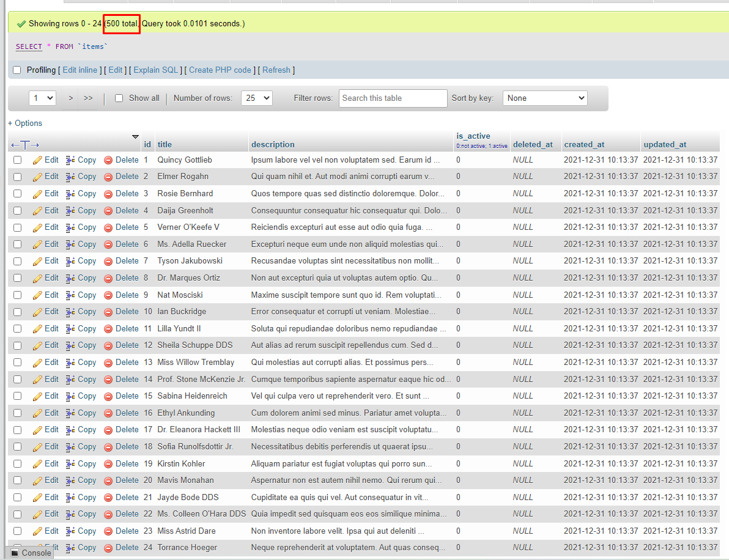This screenshot has height=560, width=729.
Task: Tick the Show all checkbox
Action: tap(119, 98)
